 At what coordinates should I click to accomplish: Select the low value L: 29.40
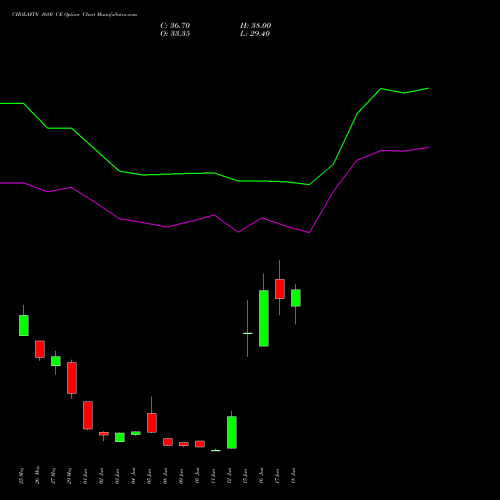point(255,34)
